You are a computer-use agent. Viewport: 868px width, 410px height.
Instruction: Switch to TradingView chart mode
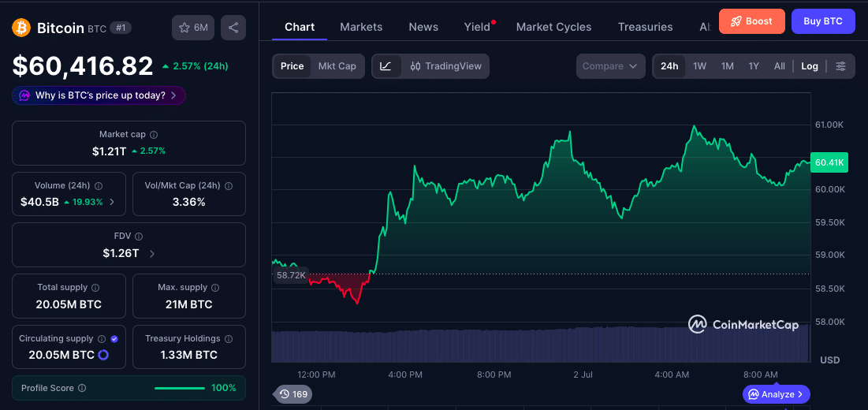[x=446, y=66]
